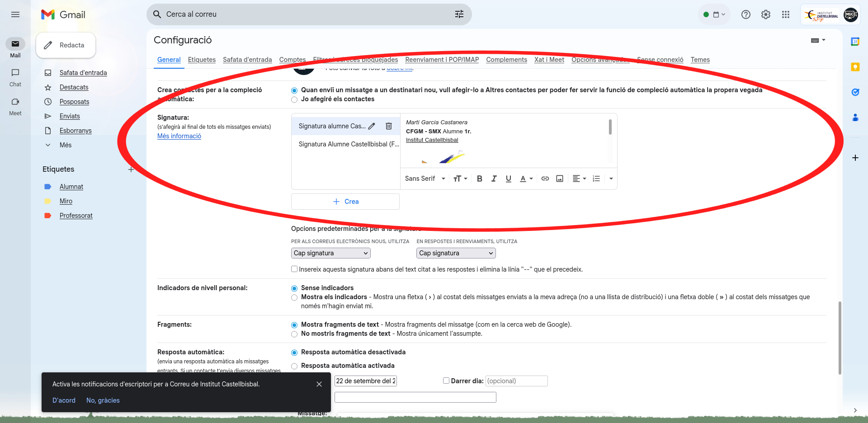Click the Bold formatting icon in signature editor
Viewport: 868px width, 423px height.
pyautogui.click(x=480, y=179)
